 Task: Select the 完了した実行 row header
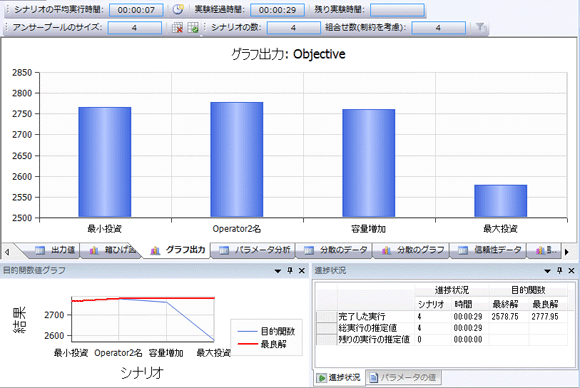pos(327,317)
